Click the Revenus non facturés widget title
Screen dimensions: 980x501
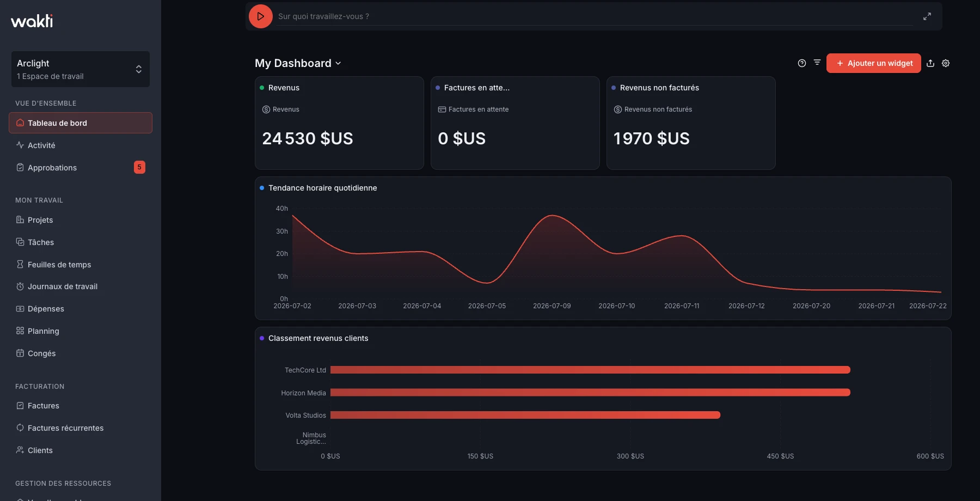(659, 88)
